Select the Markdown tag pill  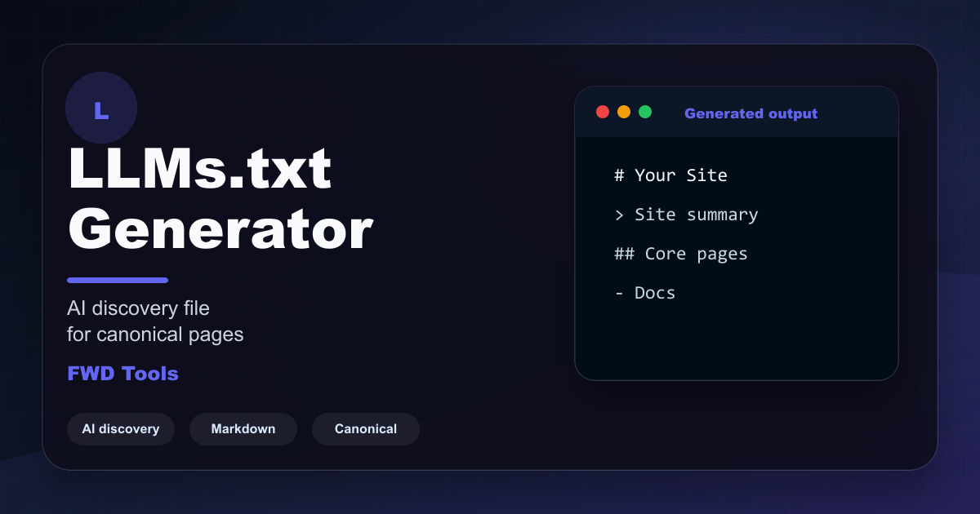coord(243,429)
